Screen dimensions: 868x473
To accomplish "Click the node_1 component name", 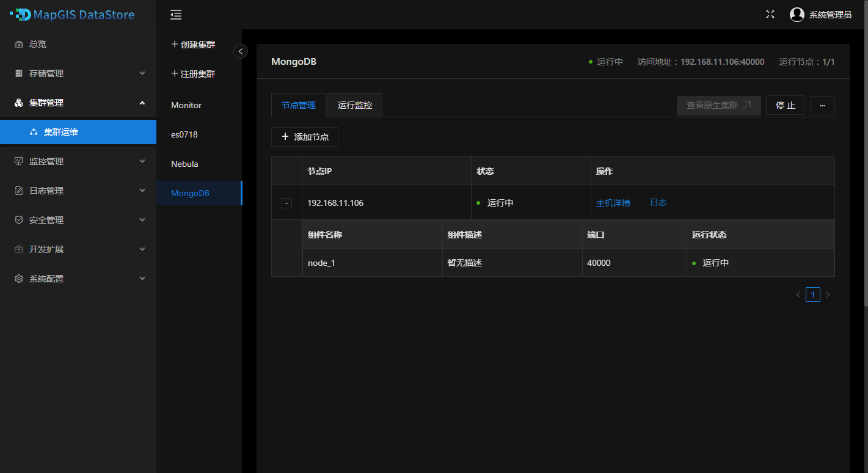I will point(321,263).
